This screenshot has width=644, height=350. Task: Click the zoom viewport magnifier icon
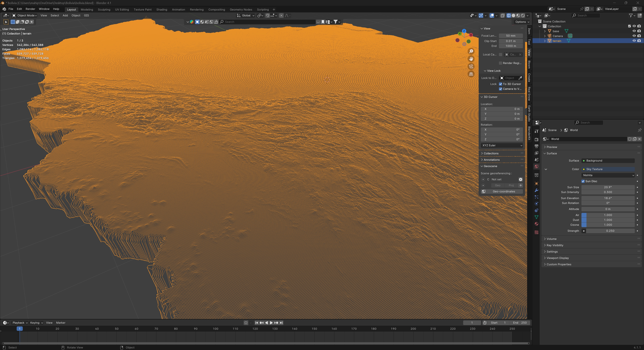pos(471,51)
